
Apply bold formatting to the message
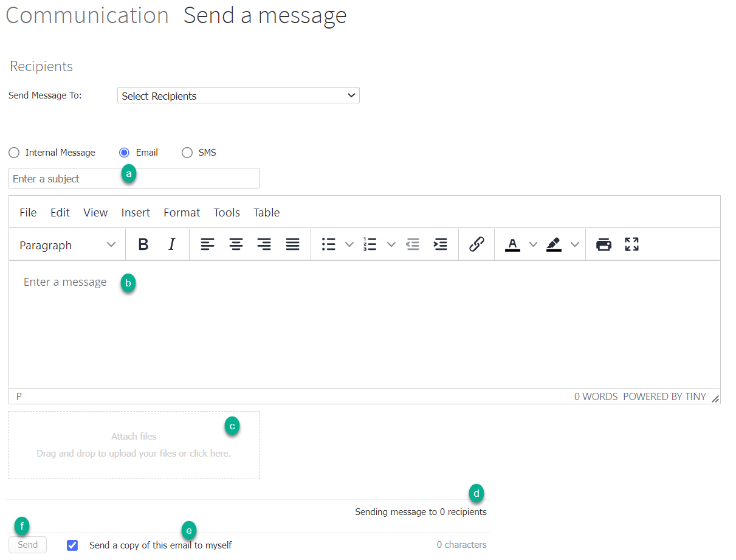pyautogui.click(x=143, y=244)
